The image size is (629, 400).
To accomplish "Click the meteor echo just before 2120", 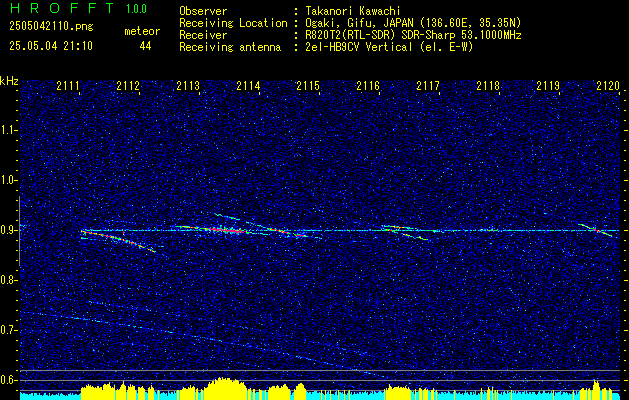I will (595, 230).
